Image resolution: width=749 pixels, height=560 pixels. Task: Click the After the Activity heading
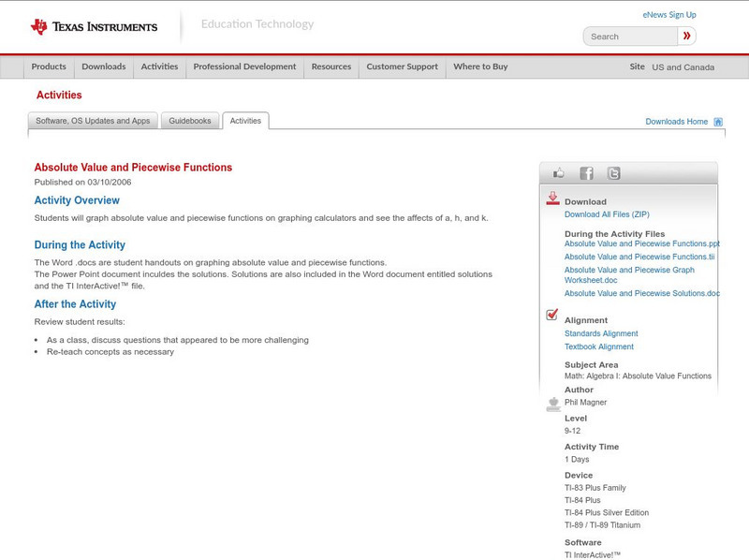point(75,304)
